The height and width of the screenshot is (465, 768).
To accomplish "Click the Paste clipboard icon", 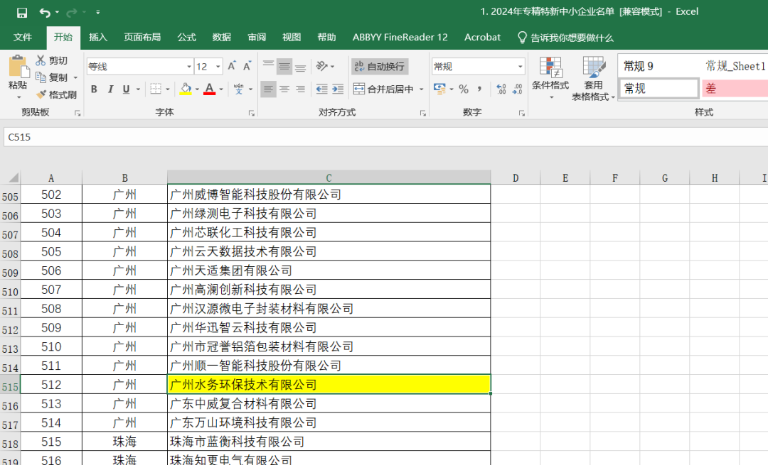I will (18, 67).
